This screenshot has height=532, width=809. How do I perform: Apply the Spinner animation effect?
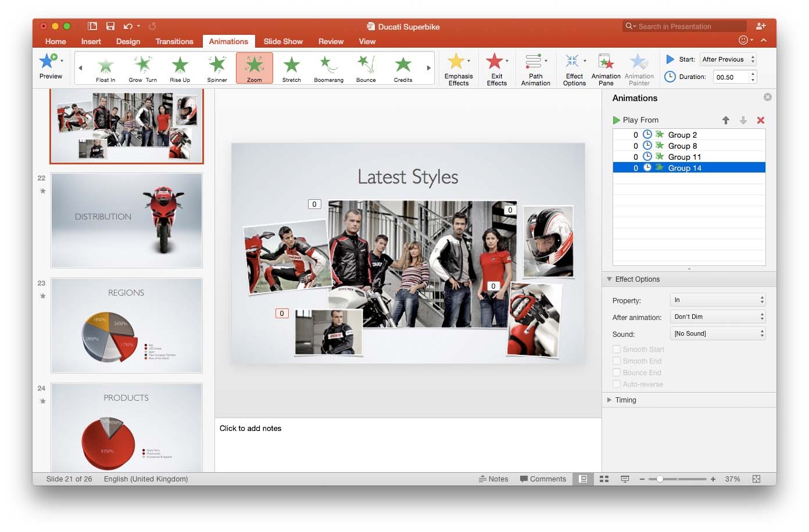[217, 69]
